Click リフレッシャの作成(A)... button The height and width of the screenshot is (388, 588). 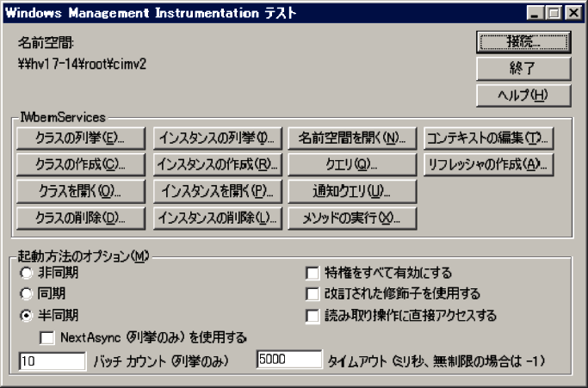[x=488, y=164]
